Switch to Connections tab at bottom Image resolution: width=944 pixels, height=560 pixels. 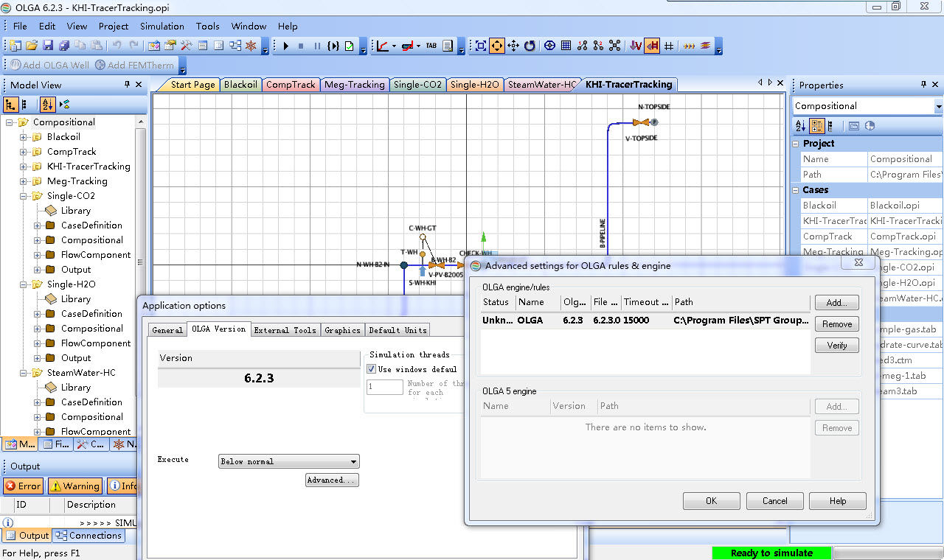coord(89,536)
